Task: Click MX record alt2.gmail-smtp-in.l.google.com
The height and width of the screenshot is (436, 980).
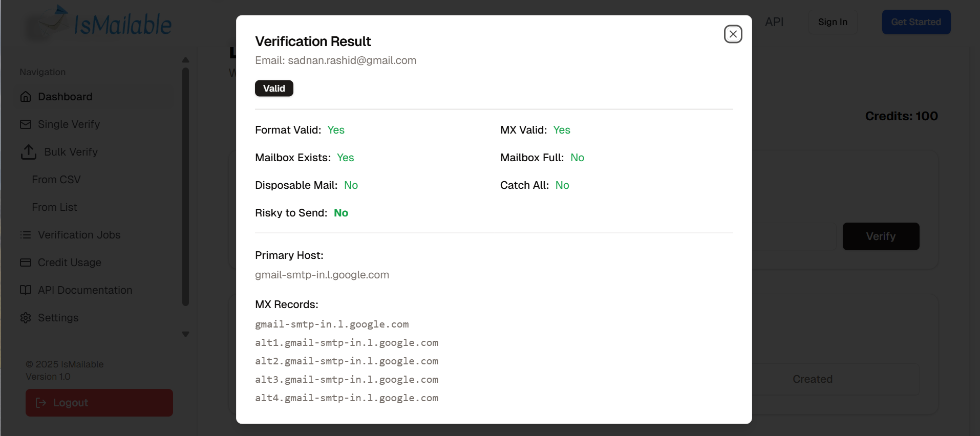Action: [x=347, y=361]
